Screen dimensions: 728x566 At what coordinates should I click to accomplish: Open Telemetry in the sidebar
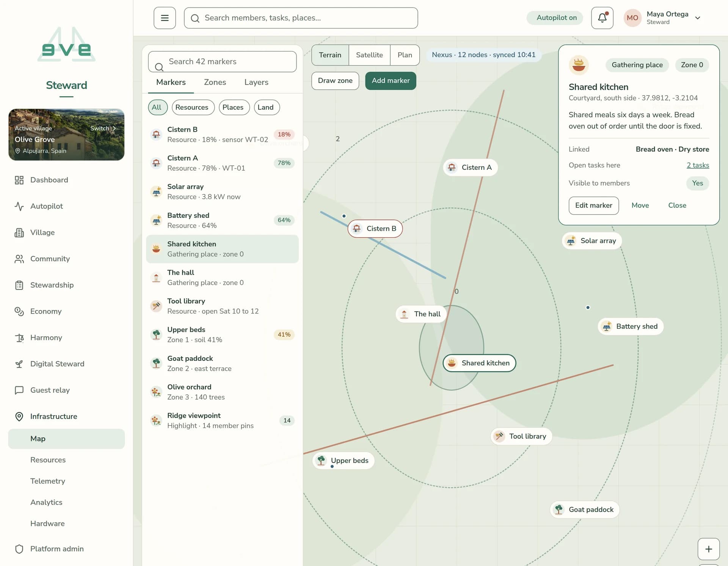click(48, 481)
